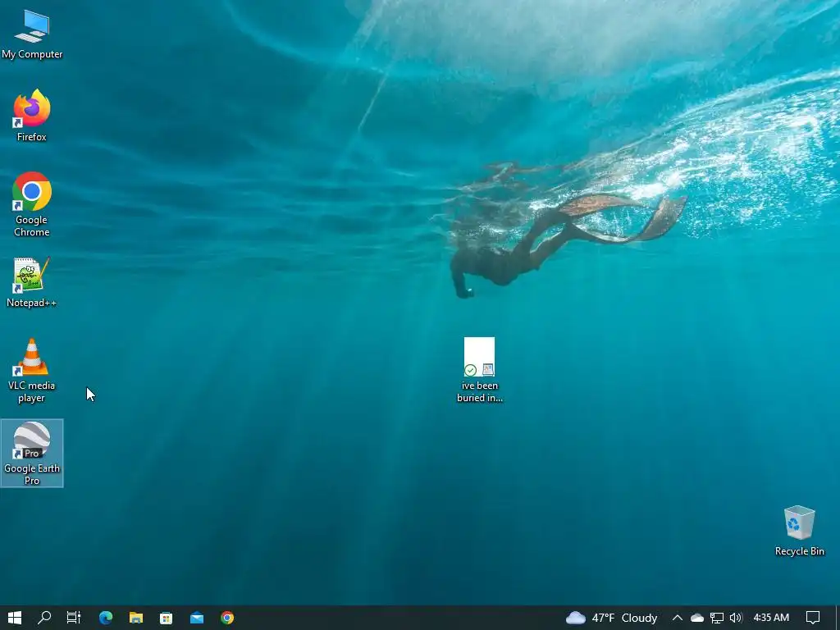Select the My Computer desktop icon
840x630 pixels.
click(x=32, y=34)
